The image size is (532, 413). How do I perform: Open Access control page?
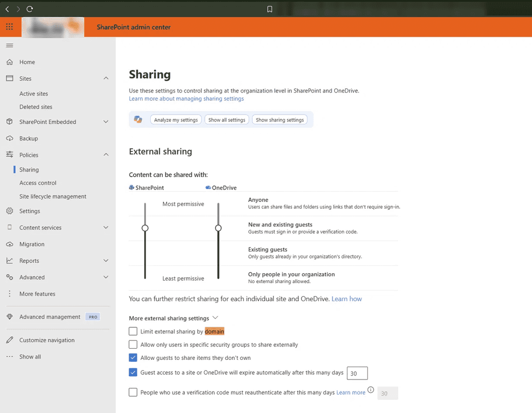38,183
